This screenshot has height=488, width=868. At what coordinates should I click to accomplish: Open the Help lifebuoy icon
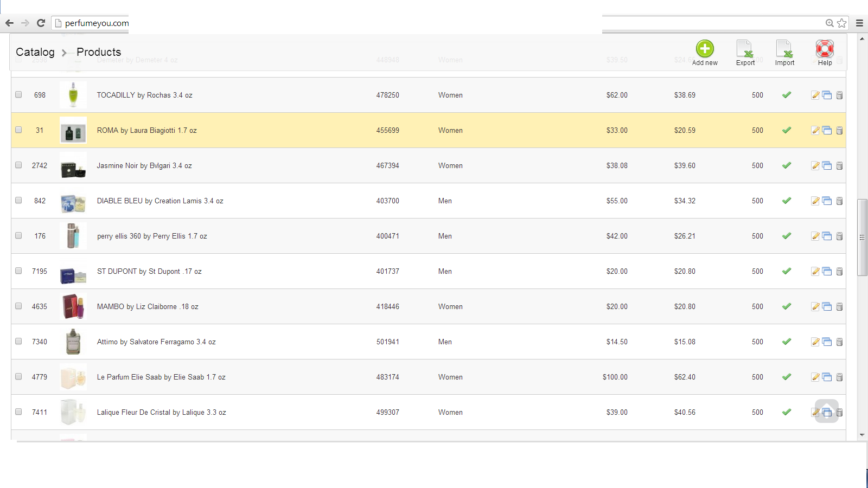pyautogui.click(x=825, y=49)
